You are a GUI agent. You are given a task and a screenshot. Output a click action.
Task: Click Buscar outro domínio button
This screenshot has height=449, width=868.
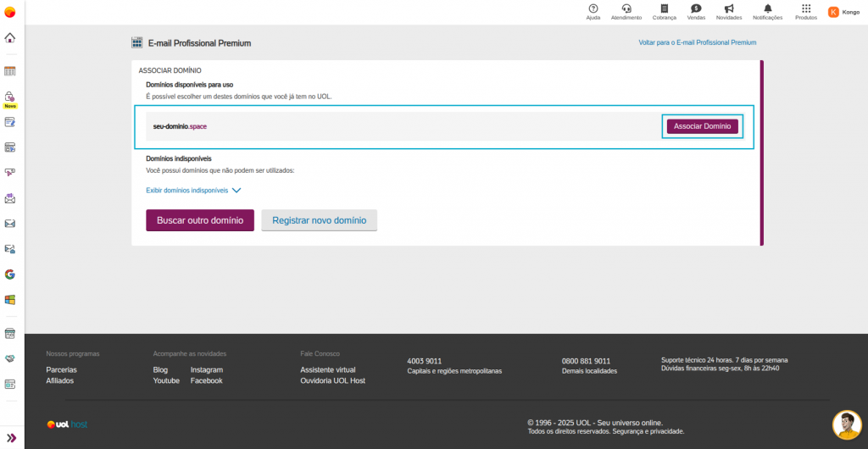point(200,220)
